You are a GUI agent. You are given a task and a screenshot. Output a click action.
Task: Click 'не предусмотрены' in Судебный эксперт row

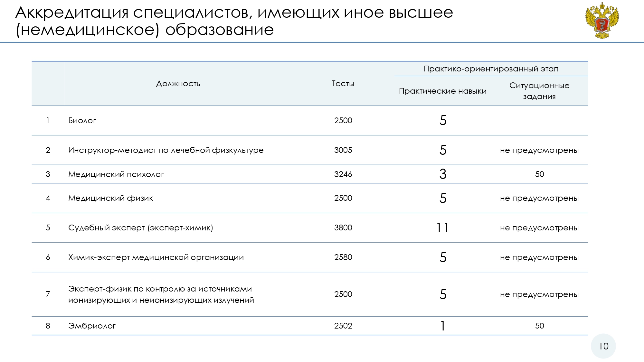coord(539,228)
